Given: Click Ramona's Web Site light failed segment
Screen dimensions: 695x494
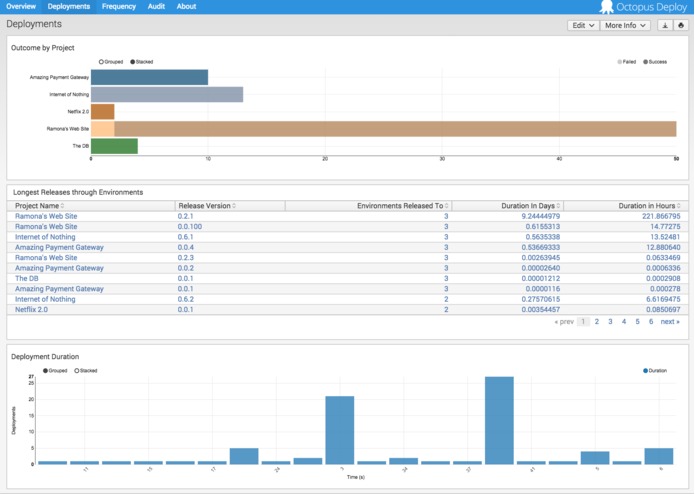Looking at the screenshot, I should tap(103, 129).
